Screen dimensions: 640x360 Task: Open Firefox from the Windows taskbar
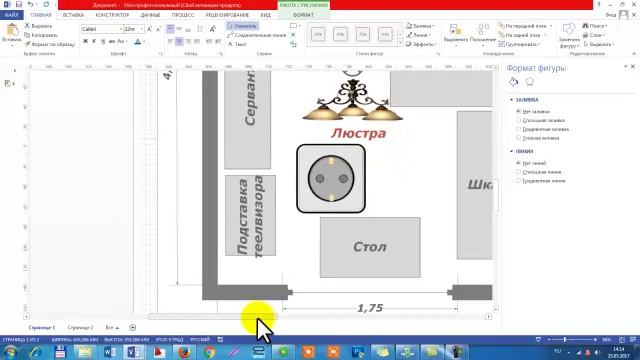tap(184, 352)
